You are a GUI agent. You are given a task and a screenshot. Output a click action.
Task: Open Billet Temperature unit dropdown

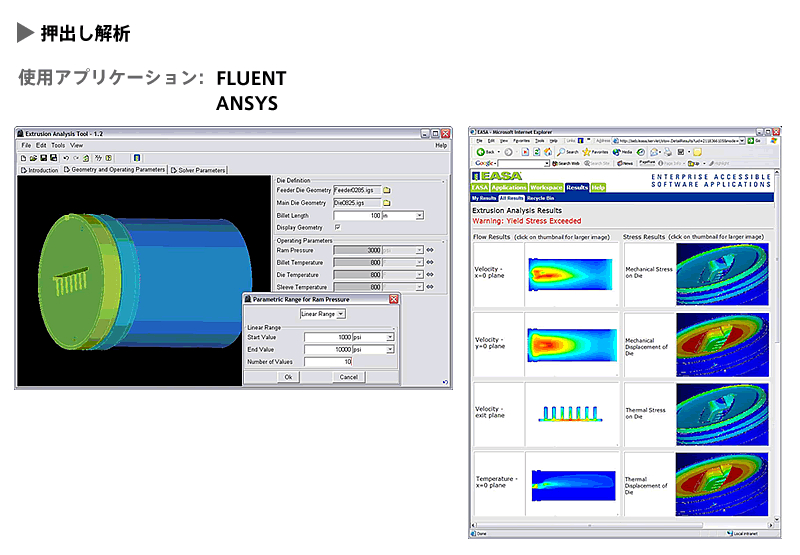(419, 262)
